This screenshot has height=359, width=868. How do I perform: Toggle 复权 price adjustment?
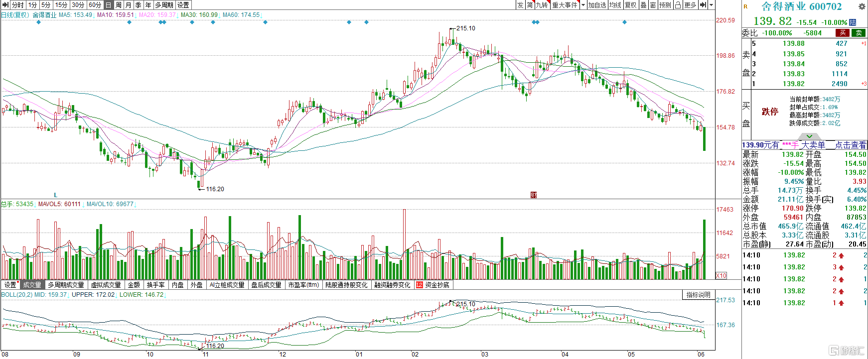click(631, 5)
